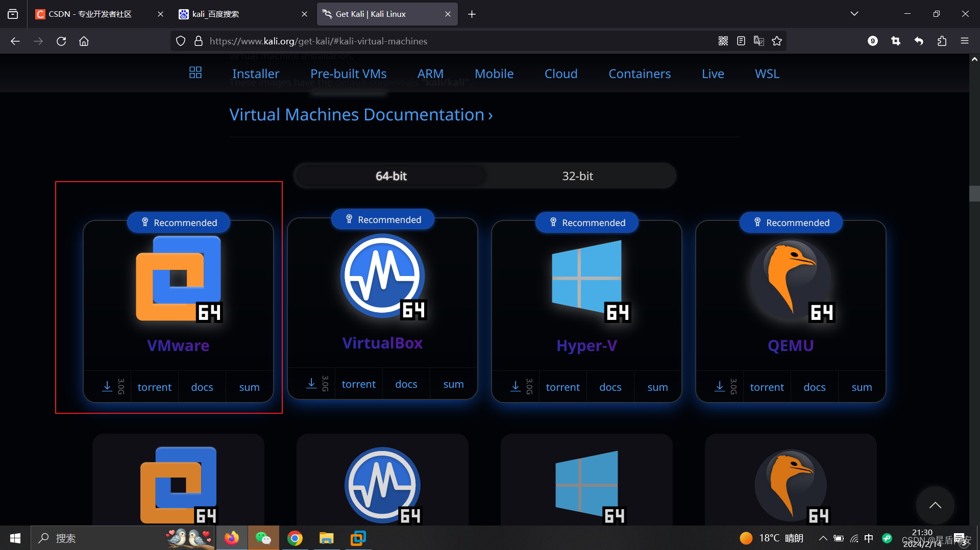980x550 pixels.
Task: Click the undo arrow toolbar icon
Action: pyautogui.click(x=919, y=41)
